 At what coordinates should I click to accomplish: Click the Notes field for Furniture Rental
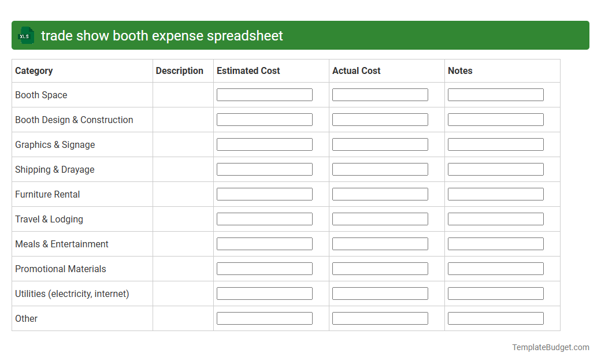pos(495,194)
